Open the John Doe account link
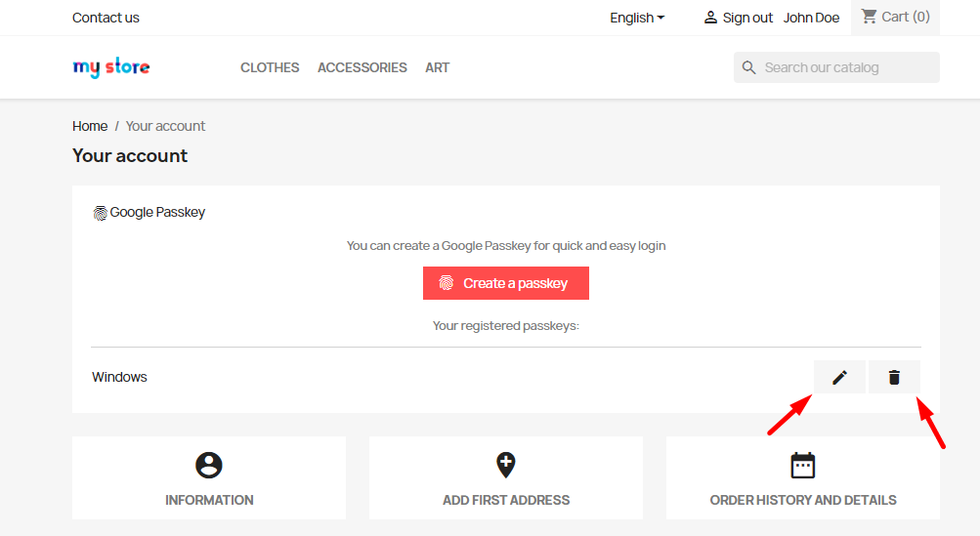The height and width of the screenshot is (536, 980). pyautogui.click(x=811, y=18)
